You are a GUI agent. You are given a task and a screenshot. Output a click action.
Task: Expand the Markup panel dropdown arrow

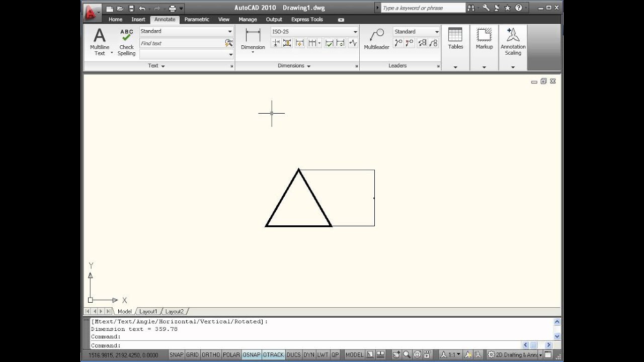point(484,67)
